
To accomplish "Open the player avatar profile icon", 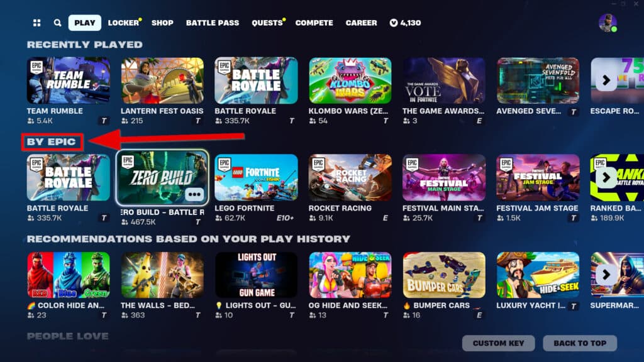I will pyautogui.click(x=608, y=23).
